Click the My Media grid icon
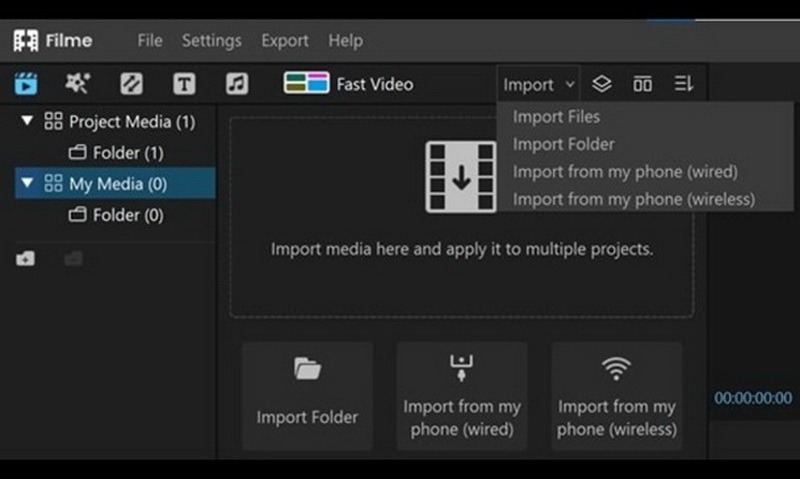 point(53,183)
